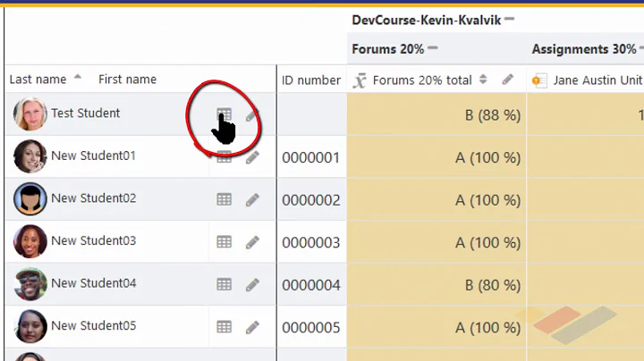Open New Student04 profile name
The height and width of the screenshot is (361, 644).
pos(93,283)
